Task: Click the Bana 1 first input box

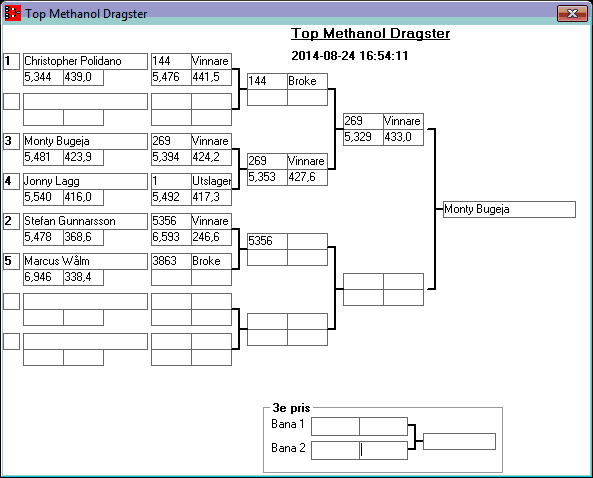Action: coord(335,427)
